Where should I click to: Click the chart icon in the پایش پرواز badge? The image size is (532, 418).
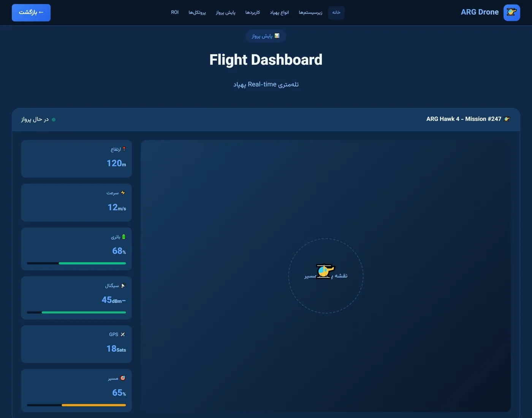click(277, 36)
